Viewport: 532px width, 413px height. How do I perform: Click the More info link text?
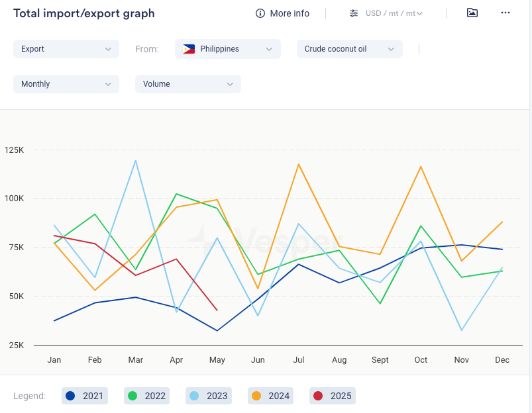[290, 13]
